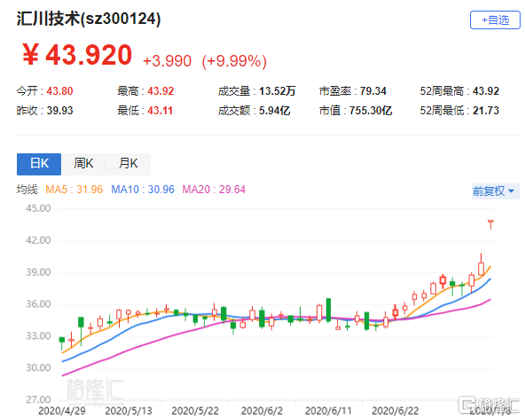Image resolution: width=525 pixels, height=420 pixels.
Task: Switch to 周K weekly chart tab
Action: (83, 164)
